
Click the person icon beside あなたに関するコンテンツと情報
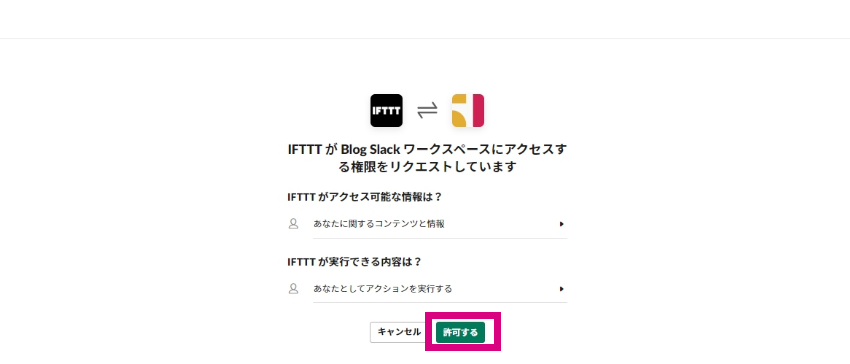293,223
